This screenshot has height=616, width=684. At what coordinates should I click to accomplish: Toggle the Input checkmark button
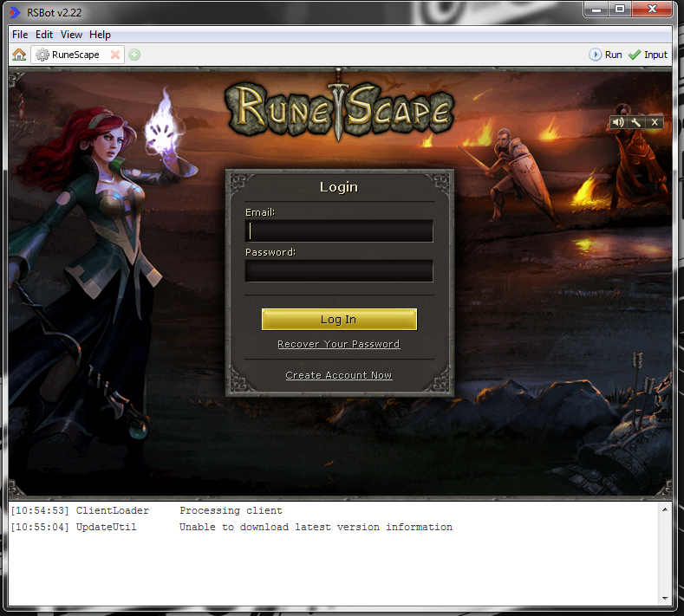pos(648,55)
